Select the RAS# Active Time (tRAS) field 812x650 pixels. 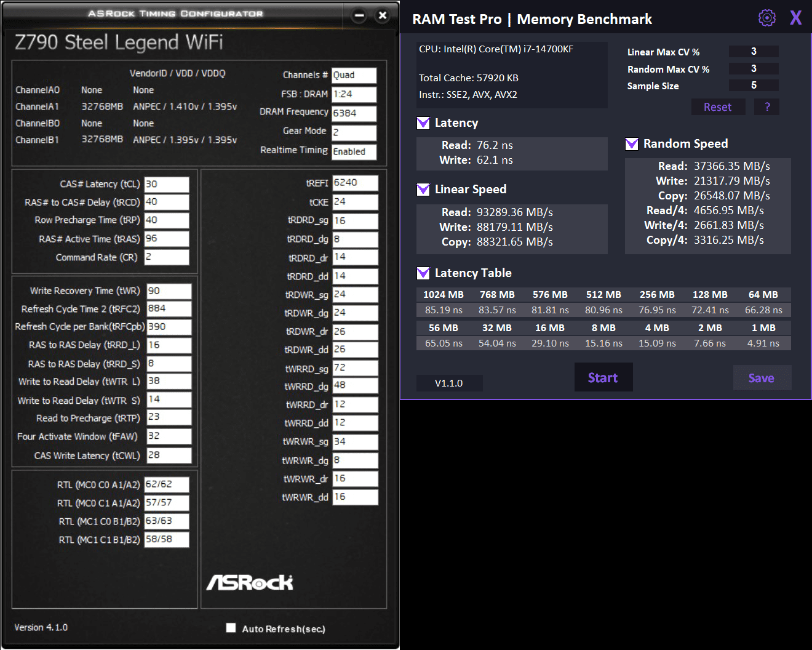167,239
